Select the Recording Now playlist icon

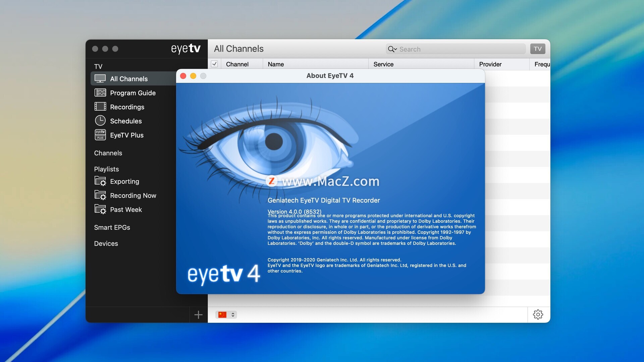click(x=100, y=195)
